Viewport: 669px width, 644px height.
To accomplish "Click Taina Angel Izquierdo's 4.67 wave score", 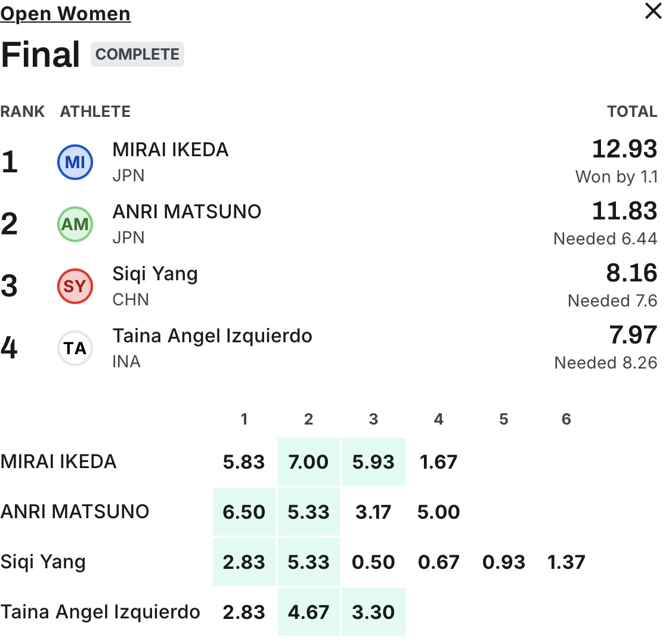I will [308, 612].
